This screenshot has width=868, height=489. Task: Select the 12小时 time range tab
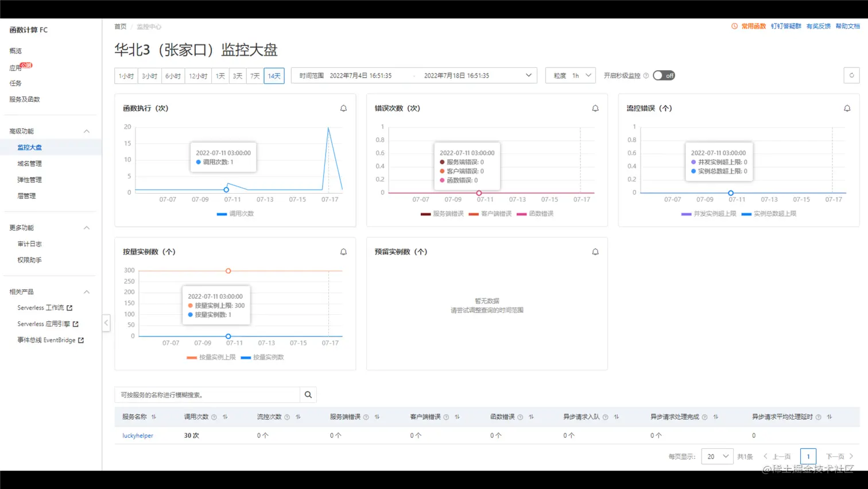[198, 76]
